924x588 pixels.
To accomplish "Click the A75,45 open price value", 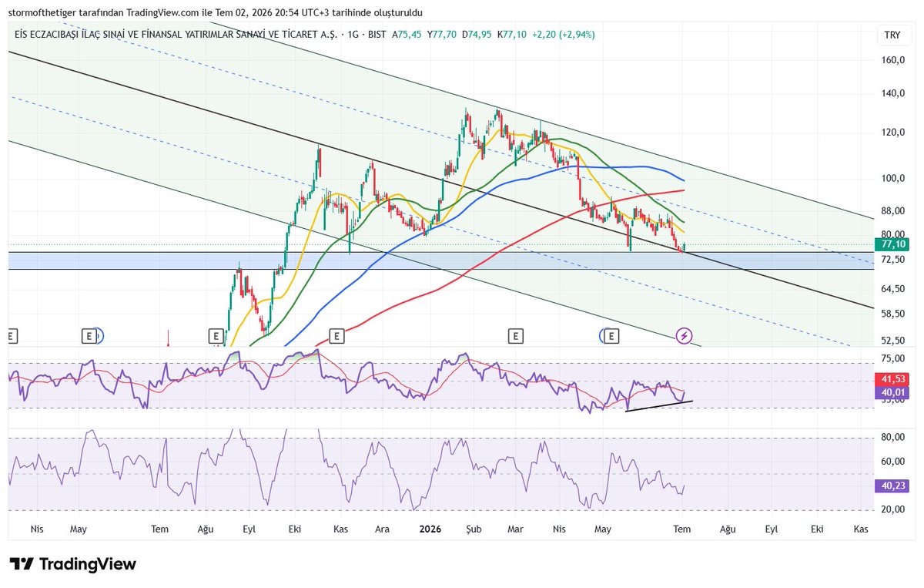I will (408, 35).
